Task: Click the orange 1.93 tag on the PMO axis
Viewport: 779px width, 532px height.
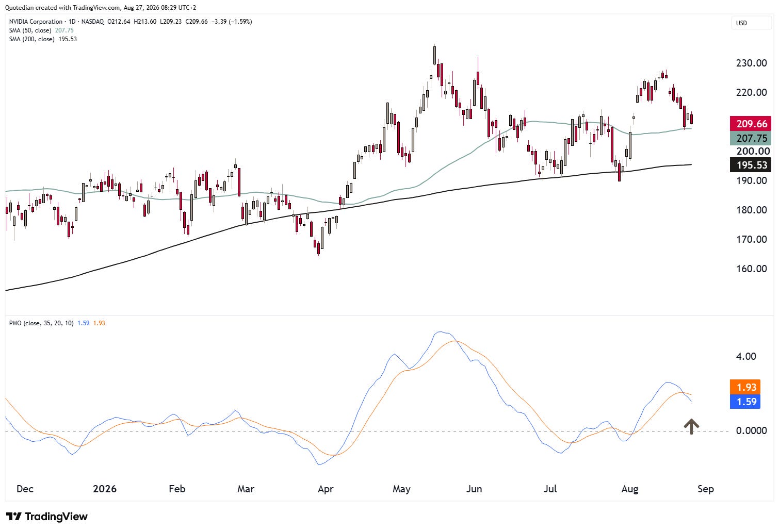Action: (745, 387)
